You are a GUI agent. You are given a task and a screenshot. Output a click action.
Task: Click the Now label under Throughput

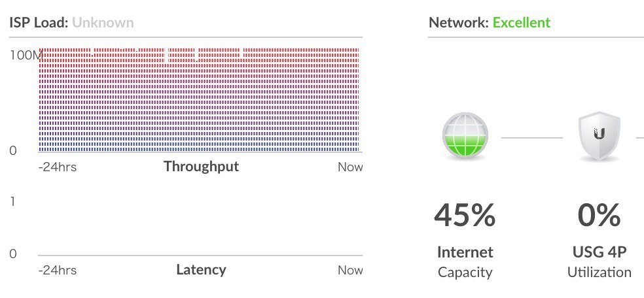pyautogui.click(x=350, y=167)
